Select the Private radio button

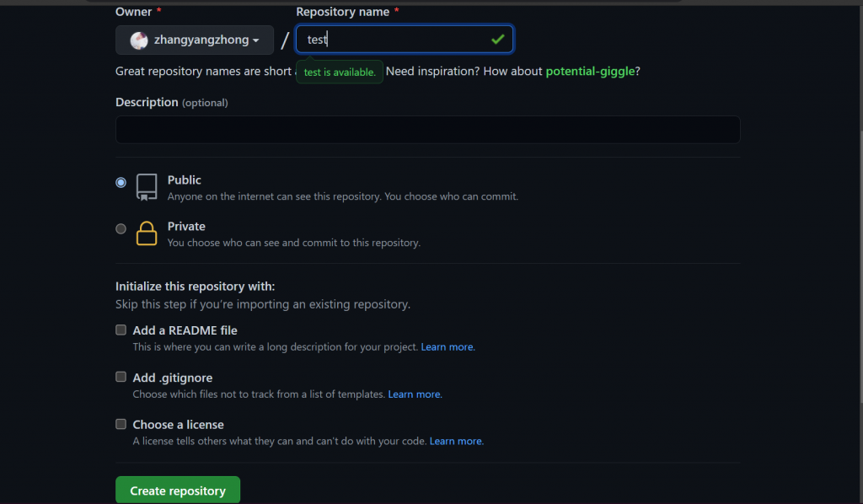(x=121, y=228)
